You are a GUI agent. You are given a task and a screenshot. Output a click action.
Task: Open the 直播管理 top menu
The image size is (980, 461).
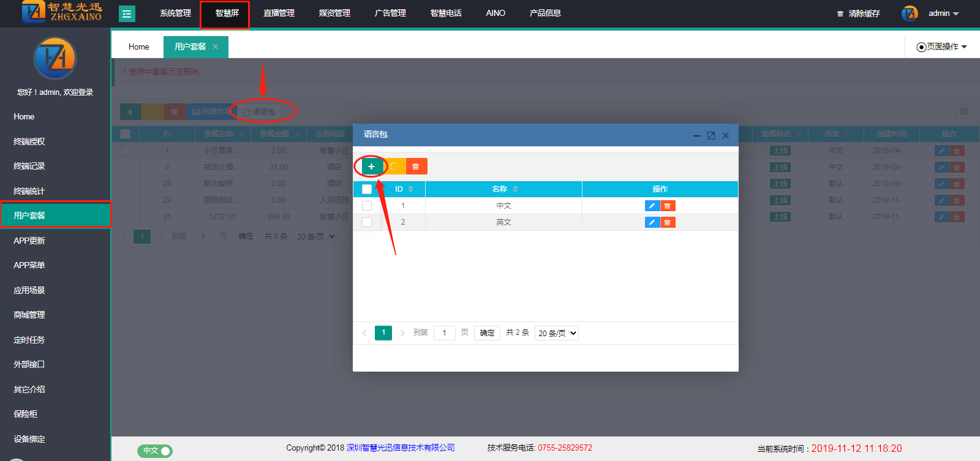tap(279, 13)
